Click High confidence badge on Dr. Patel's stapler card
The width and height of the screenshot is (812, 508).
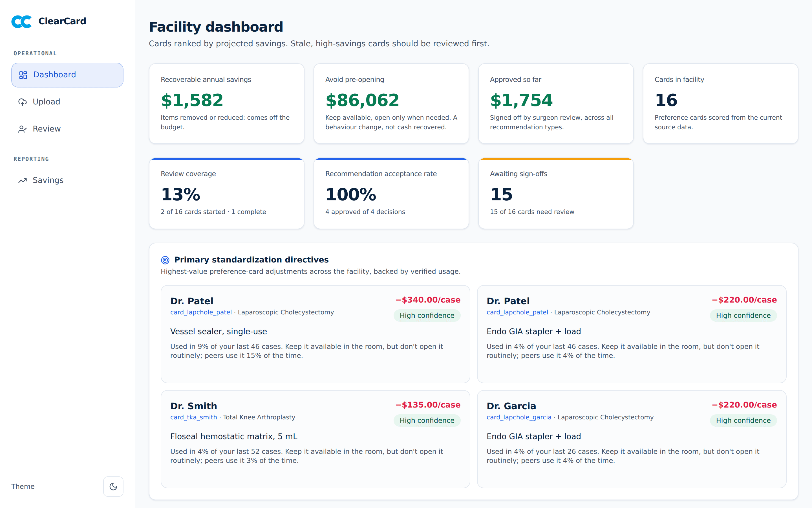click(743, 316)
